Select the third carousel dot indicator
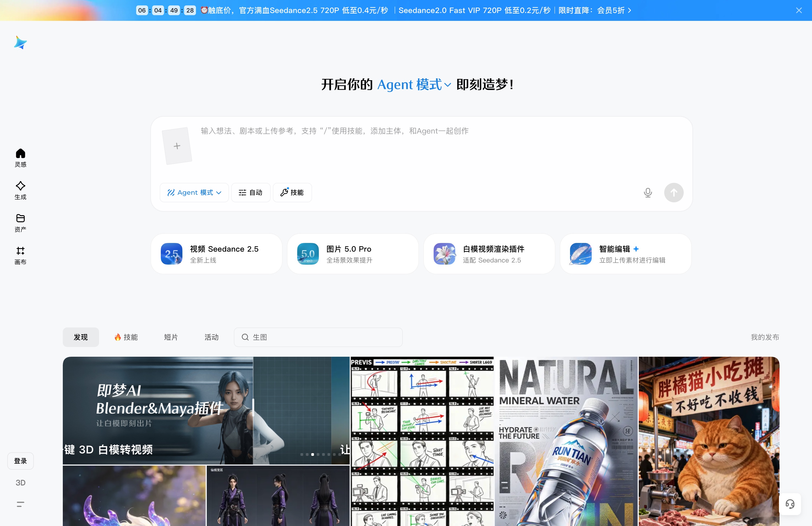812x526 pixels. pyautogui.click(x=313, y=454)
